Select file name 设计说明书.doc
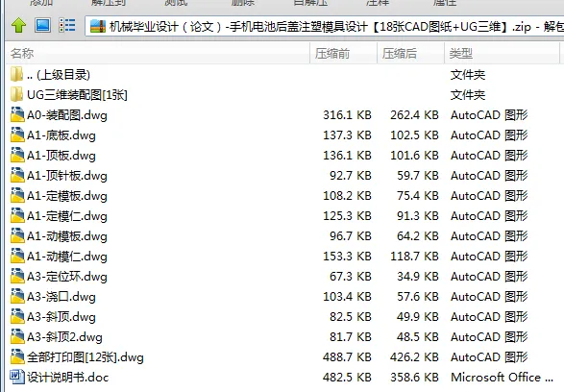Screen dimensions: 564x392 [67, 377]
